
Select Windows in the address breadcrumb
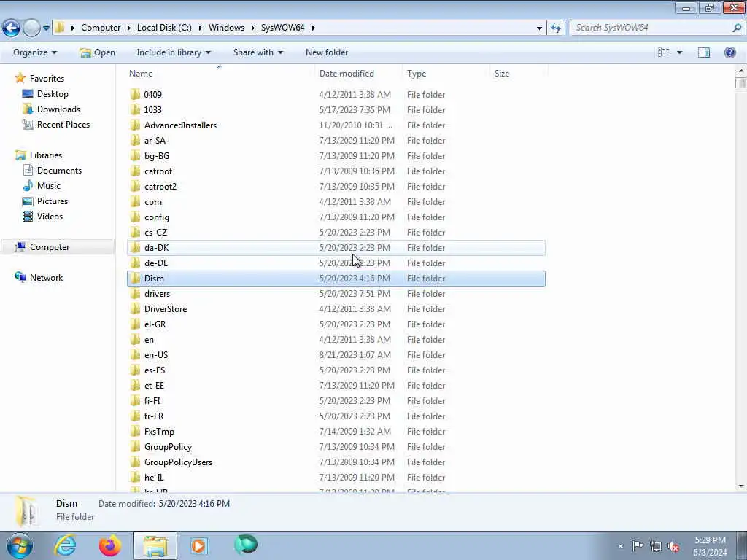(226, 28)
